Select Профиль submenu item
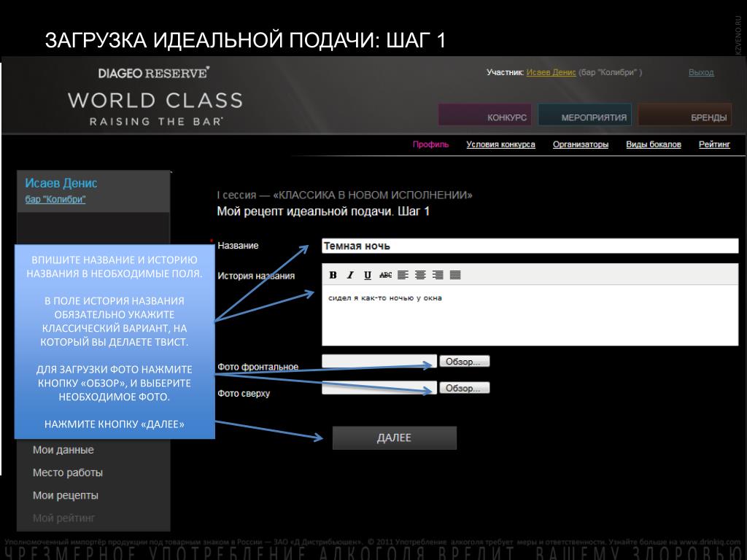The image size is (747, 560). (430, 144)
